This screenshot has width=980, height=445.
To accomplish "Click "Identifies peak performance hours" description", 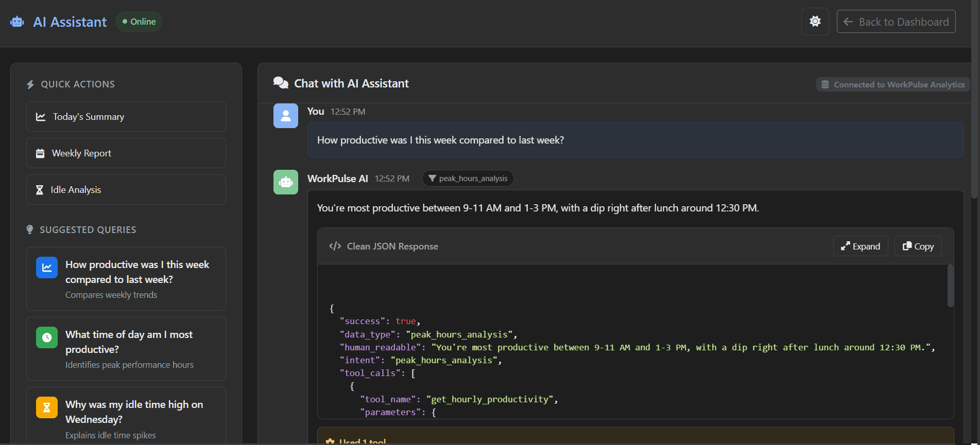I will tap(129, 365).
